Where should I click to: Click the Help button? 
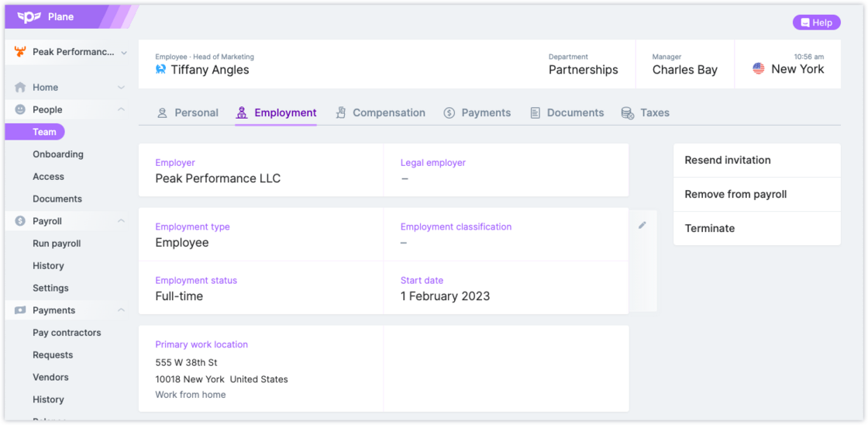click(817, 22)
